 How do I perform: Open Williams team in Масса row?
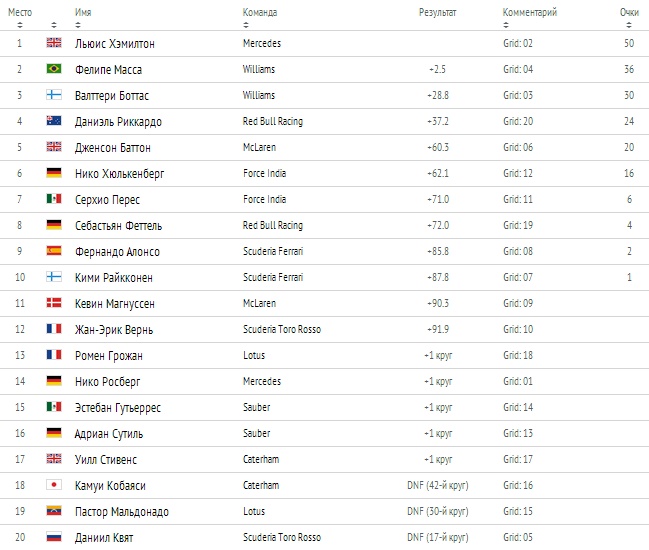click(259, 69)
